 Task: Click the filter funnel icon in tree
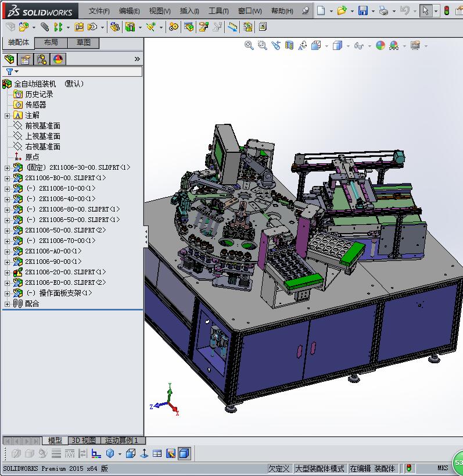[9, 71]
